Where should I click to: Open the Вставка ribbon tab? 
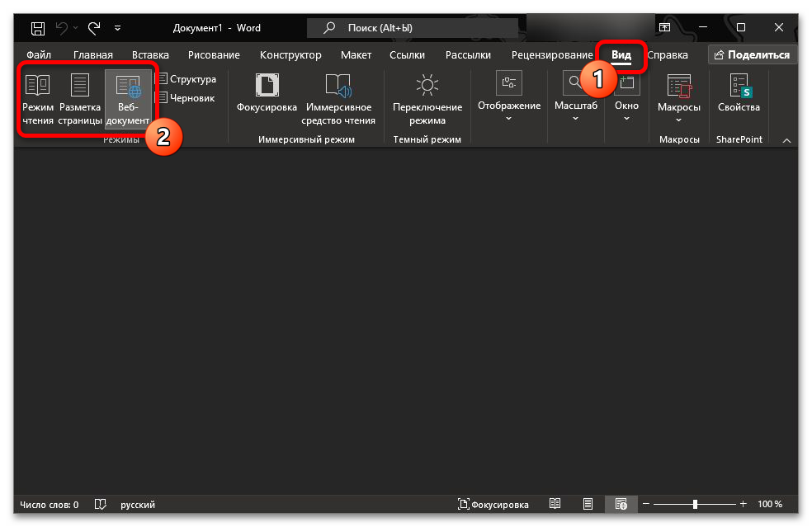click(149, 55)
